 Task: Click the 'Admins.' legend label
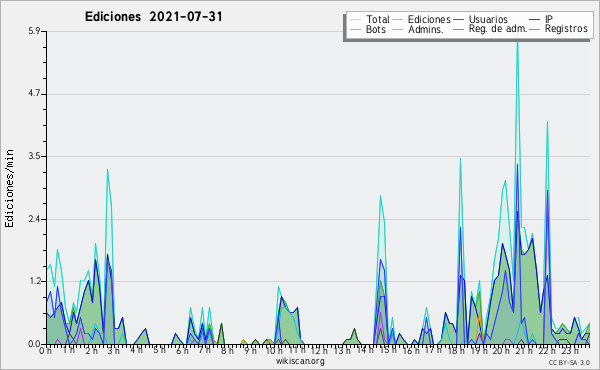pyautogui.click(x=426, y=29)
